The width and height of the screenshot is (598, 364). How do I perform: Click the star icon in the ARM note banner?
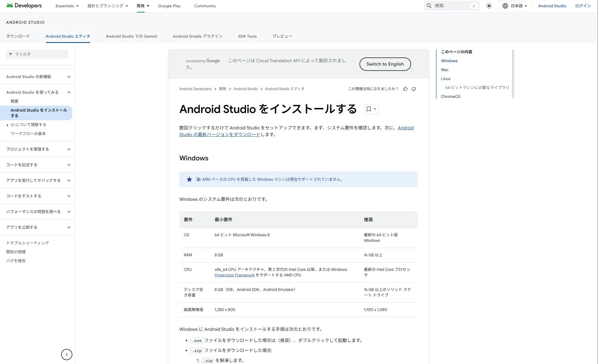click(190, 179)
